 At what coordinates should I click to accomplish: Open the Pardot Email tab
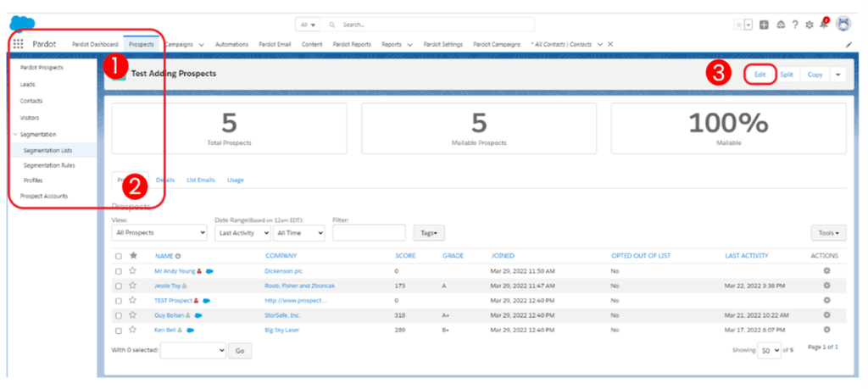click(x=275, y=44)
